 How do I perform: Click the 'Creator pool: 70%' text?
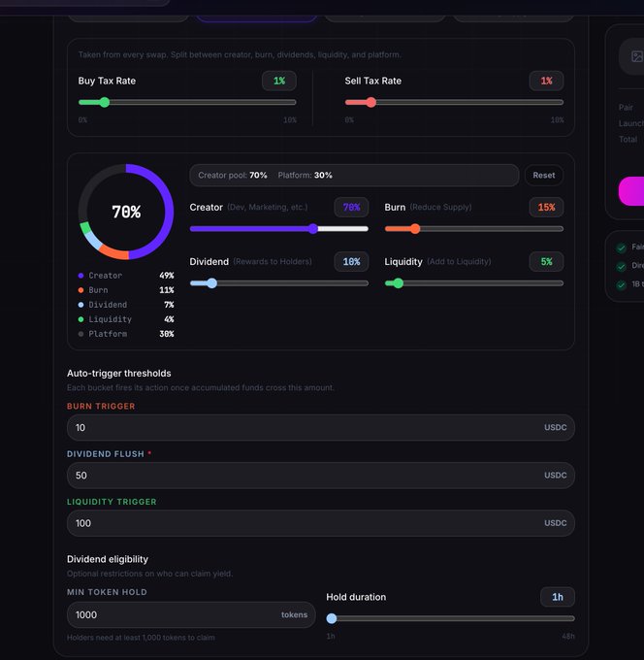[x=233, y=175]
